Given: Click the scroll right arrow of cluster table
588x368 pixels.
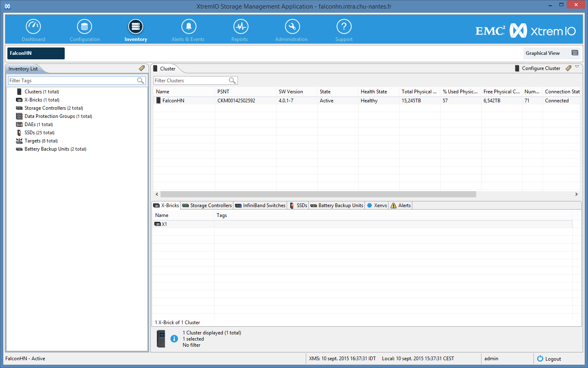Looking at the screenshot, I should click(x=577, y=194).
